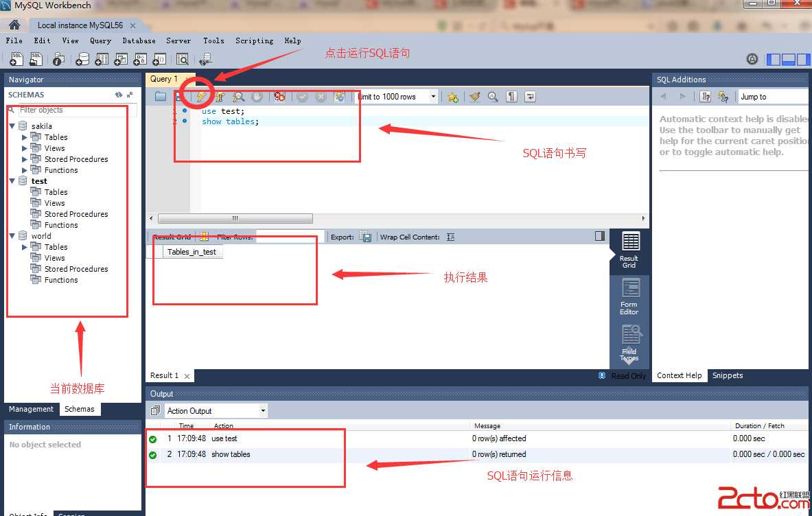Image resolution: width=812 pixels, height=516 pixels.
Task: Export recordset to external file icon
Action: tap(366, 237)
